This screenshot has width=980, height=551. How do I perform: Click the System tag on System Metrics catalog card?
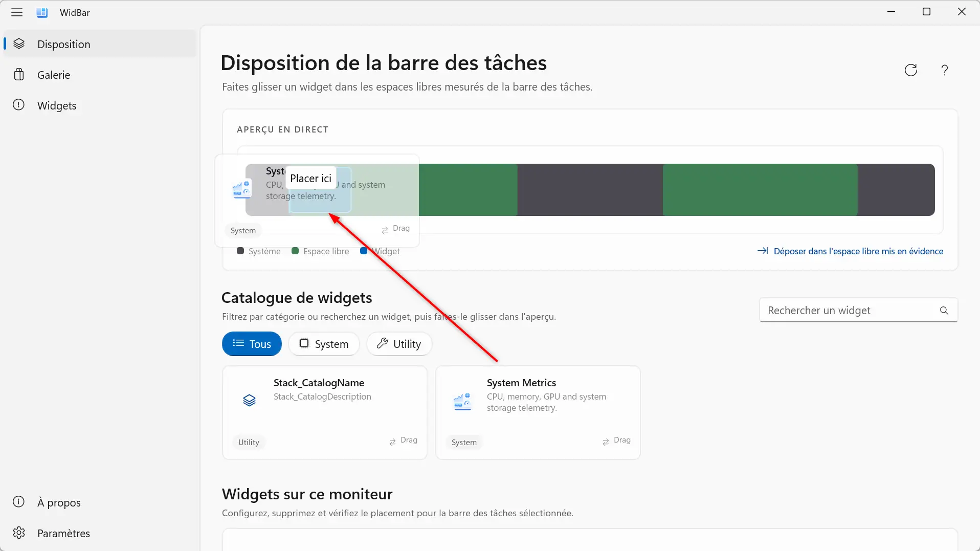pos(464,442)
